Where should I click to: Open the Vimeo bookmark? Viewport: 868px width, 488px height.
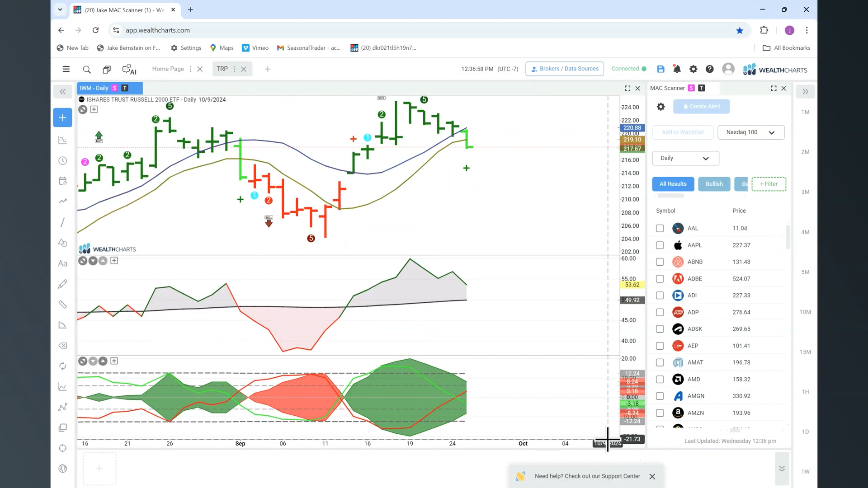(x=255, y=48)
